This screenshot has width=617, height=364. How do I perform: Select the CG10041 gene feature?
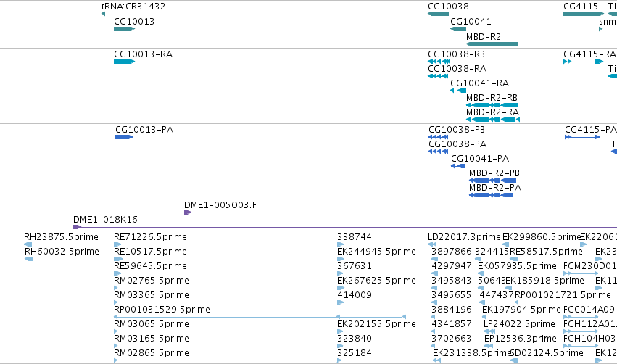(x=458, y=29)
